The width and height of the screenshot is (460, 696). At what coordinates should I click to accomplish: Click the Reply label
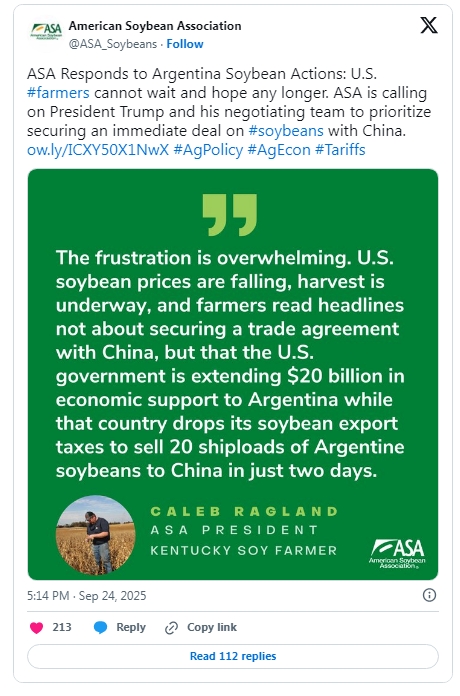point(131,627)
